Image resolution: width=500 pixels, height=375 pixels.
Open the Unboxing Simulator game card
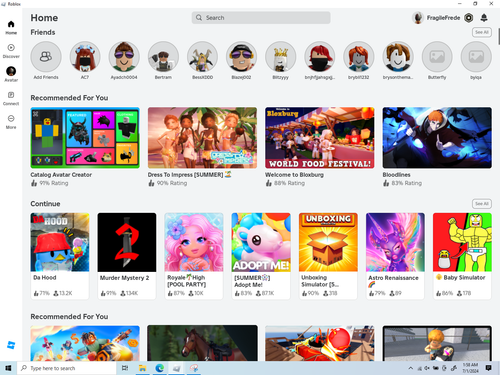pos(328,256)
